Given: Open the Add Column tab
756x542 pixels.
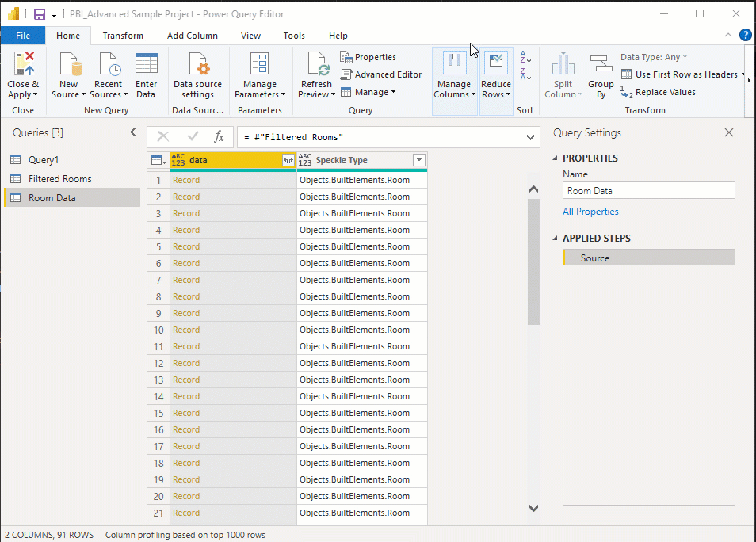Looking at the screenshot, I should (x=192, y=36).
